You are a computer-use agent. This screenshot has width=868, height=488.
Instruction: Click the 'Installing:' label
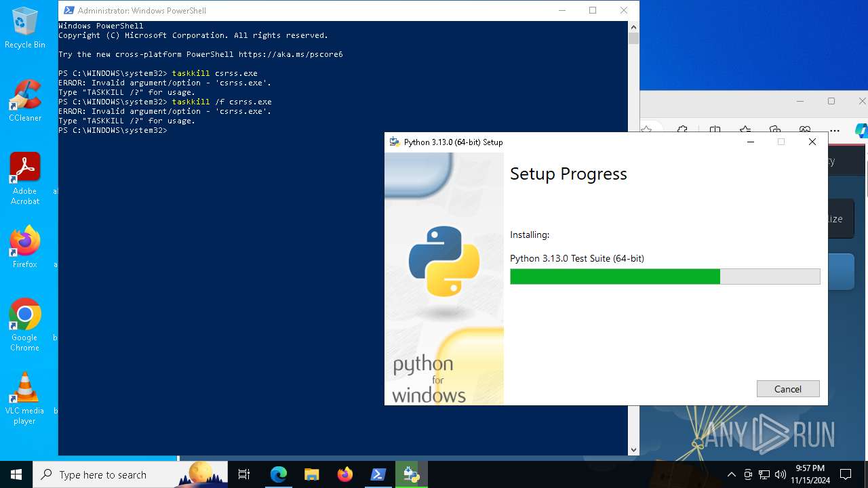pyautogui.click(x=530, y=235)
